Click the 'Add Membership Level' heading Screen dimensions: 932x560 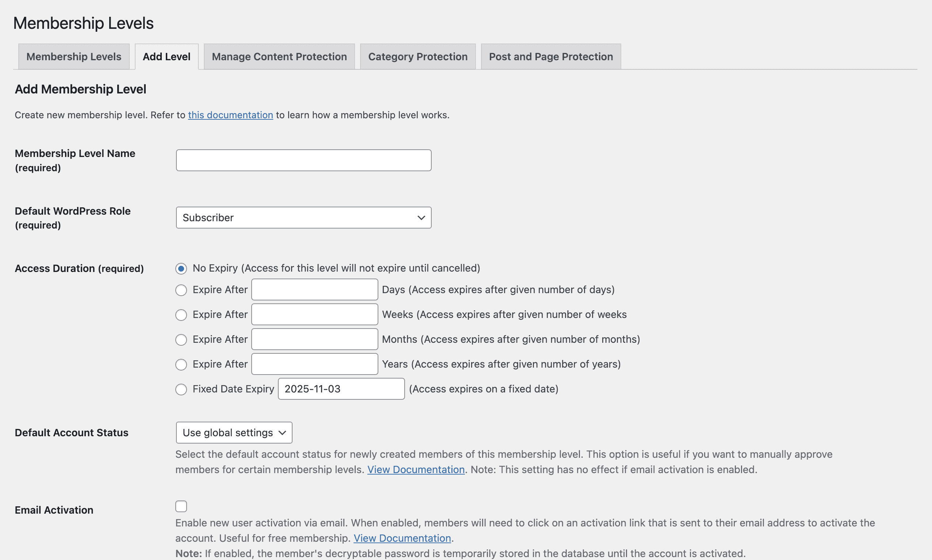(80, 89)
